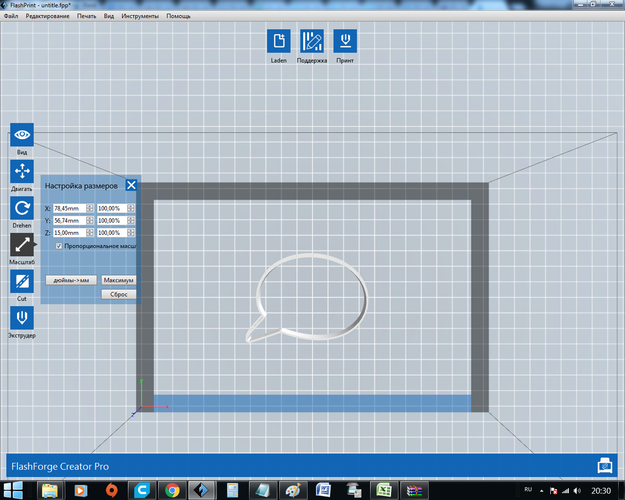The height and width of the screenshot is (500, 625).
Task: Click the Y percent field 100,00%
Action: pyautogui.click(x=112, y=220)
